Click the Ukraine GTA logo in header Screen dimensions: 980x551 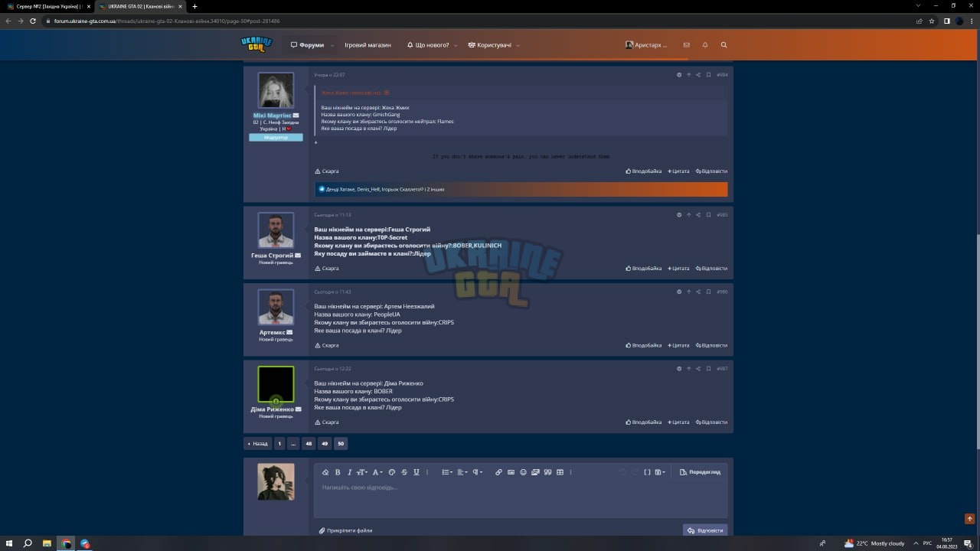click(x=256, y=44)
